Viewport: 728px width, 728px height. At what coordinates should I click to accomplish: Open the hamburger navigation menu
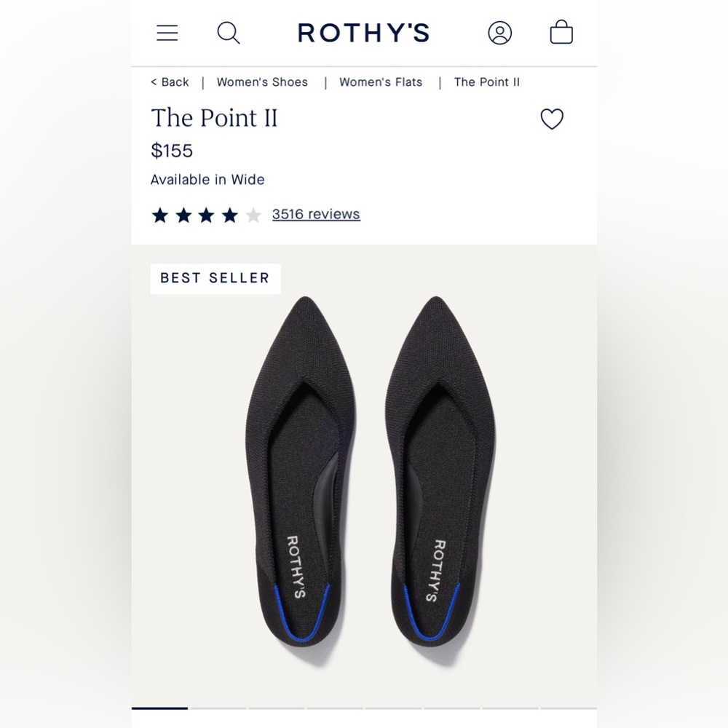[167, 32]
